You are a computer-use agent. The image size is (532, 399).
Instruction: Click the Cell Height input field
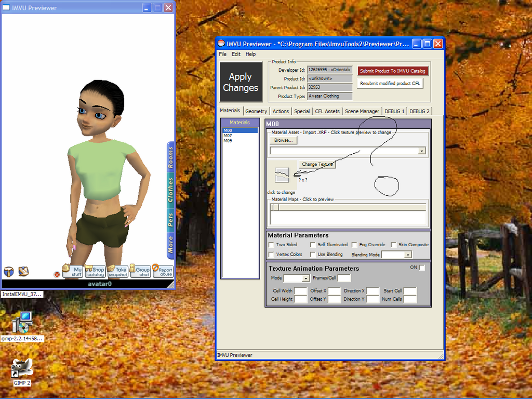click(301, 299)
